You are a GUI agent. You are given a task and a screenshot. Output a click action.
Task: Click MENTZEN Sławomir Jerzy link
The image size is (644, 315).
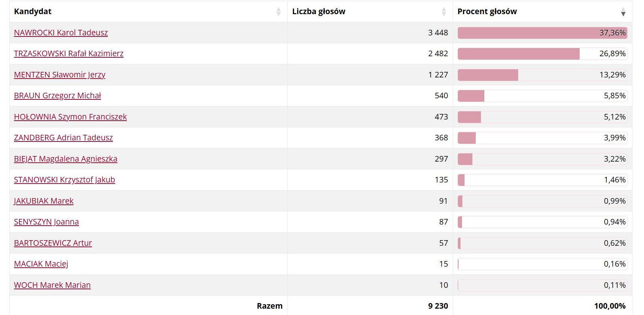pyautogui.click(x=60, y=75)
